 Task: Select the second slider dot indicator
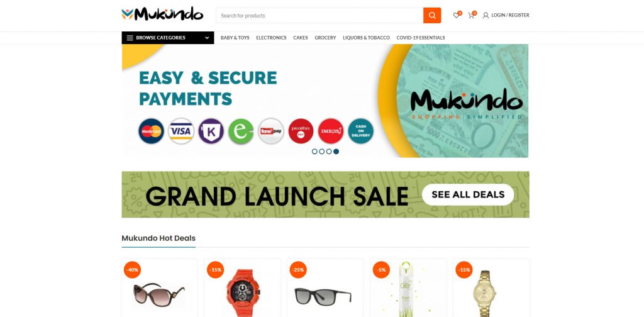[322, 152]
